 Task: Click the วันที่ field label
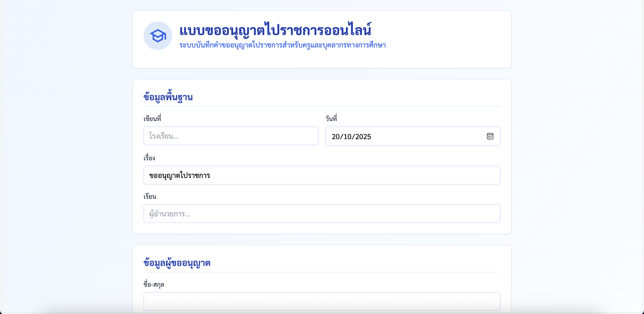[331, 118]
